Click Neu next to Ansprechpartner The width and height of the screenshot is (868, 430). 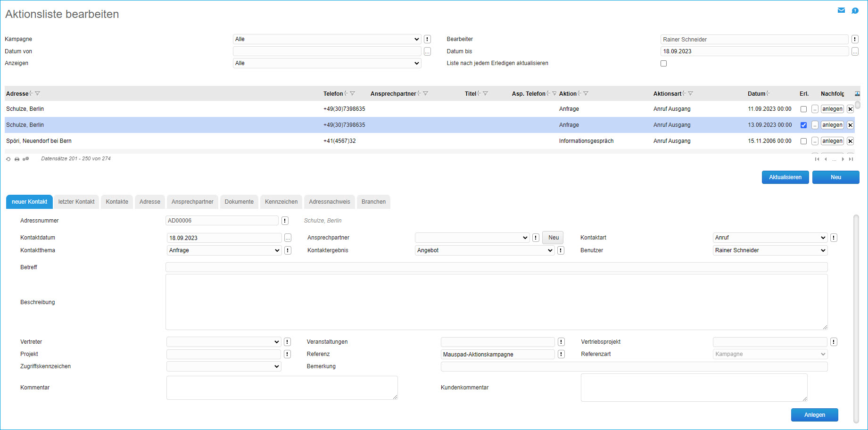click(x=554, y=238)
